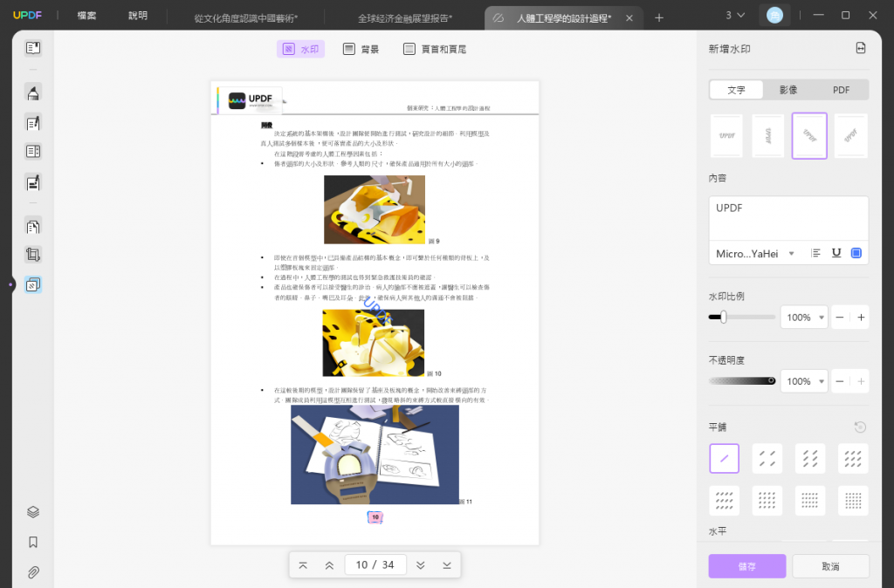
Task: Choose the nine-mark tiling pattern
Action: coord(853,458)
